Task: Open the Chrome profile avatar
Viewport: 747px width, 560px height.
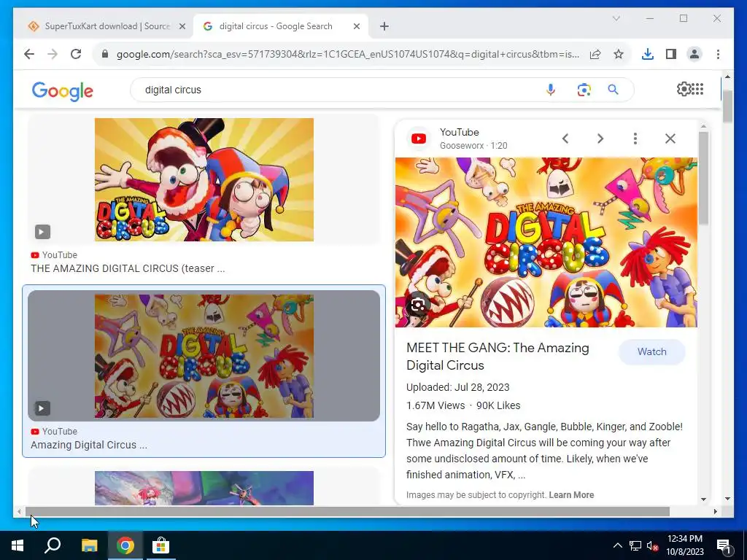Action: pos(694,54)
